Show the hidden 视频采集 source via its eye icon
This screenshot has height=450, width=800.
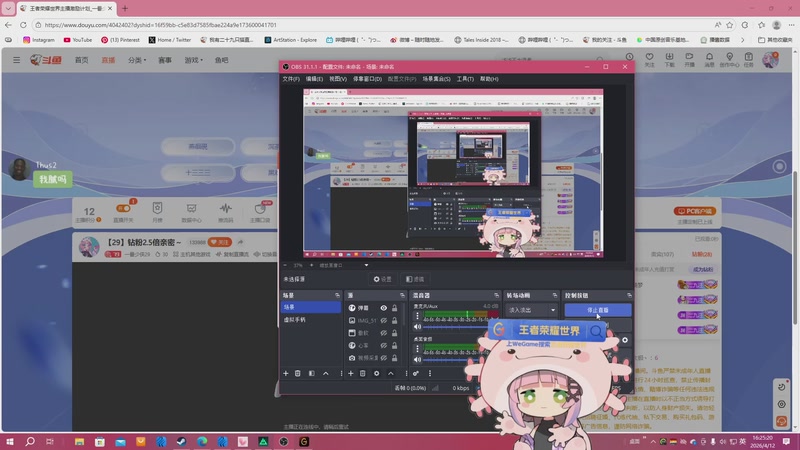click(384, 358)
